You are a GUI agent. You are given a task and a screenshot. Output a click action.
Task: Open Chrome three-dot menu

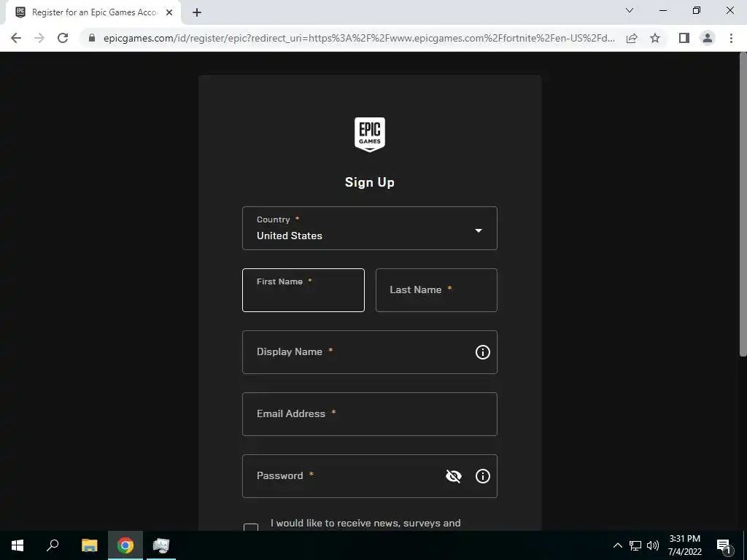point(731,38)
